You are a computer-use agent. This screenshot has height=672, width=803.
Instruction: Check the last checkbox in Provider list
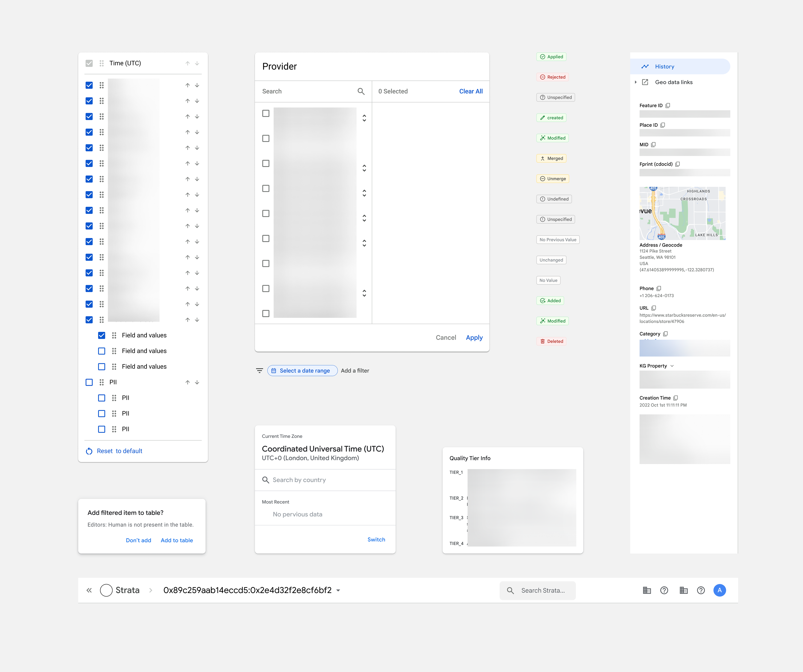click(x=266, y=313)
